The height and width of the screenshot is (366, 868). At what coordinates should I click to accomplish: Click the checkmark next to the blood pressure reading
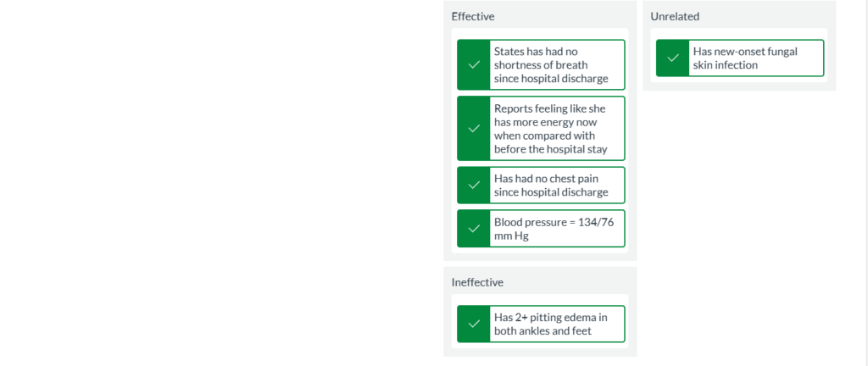coord(474,229)
